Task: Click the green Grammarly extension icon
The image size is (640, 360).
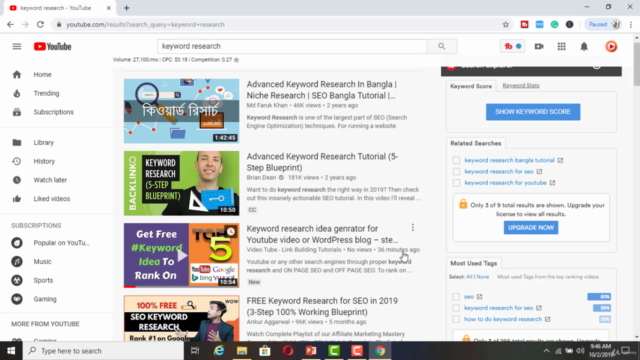Action: (x=554, y=24)
